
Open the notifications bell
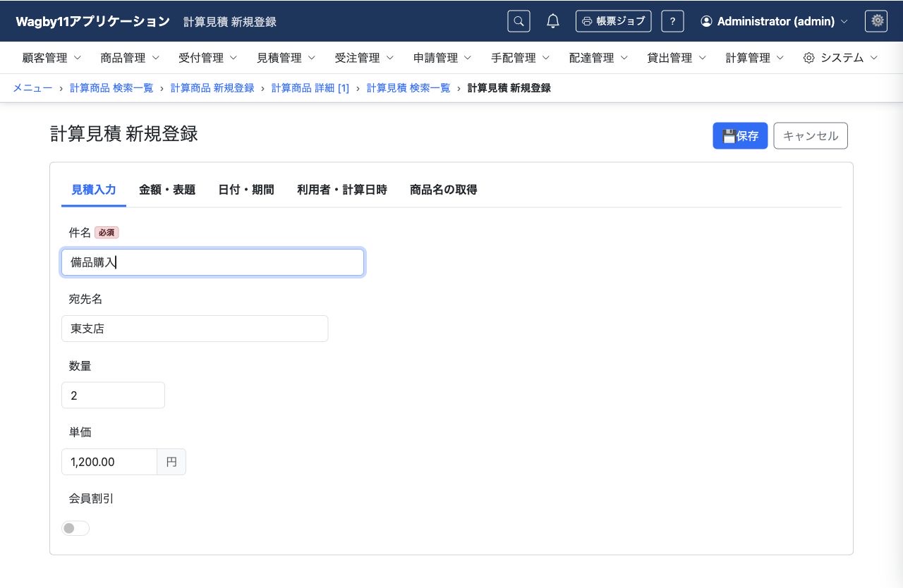pos(553,21)
